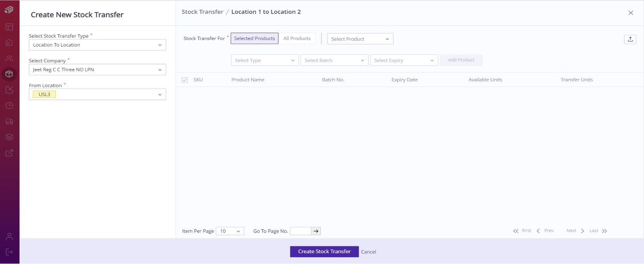The height and width of the screenshot is (264, 644).
Task: Open Select Batch dropdown
Action: coord(334,60)
